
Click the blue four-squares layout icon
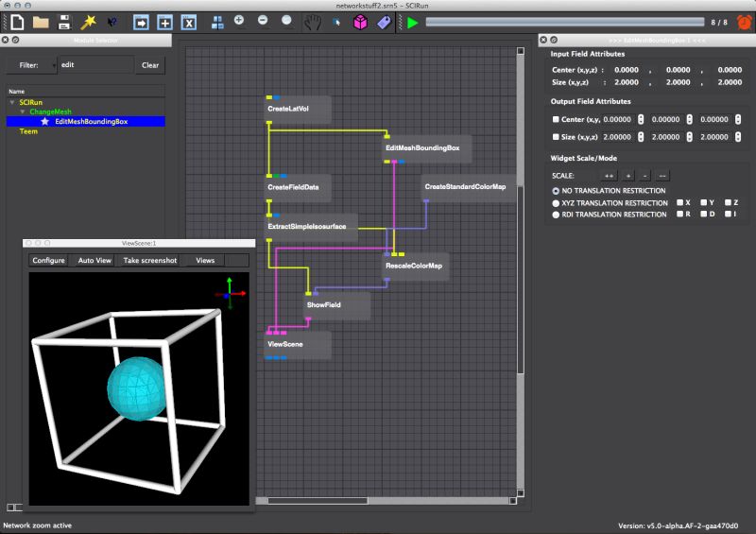[x=217, y=22]
